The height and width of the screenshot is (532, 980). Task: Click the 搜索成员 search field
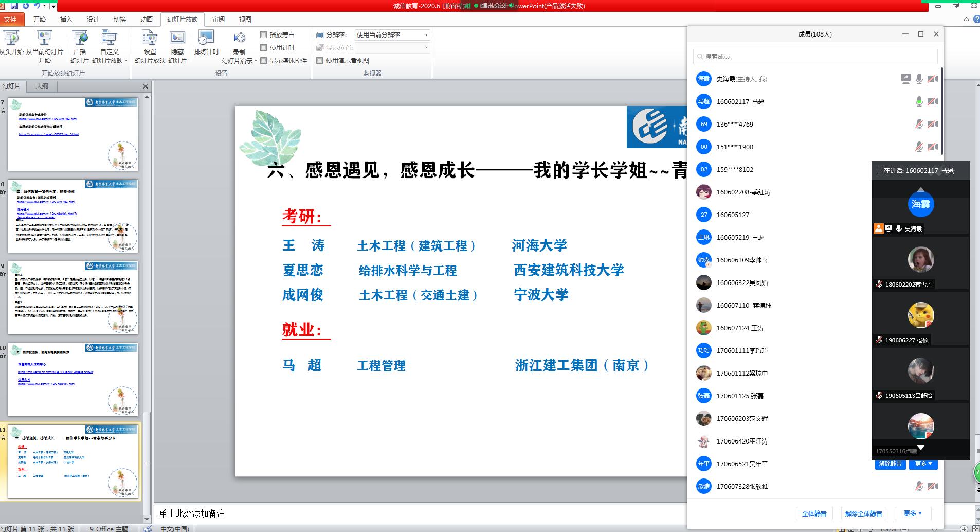(815, 57)
